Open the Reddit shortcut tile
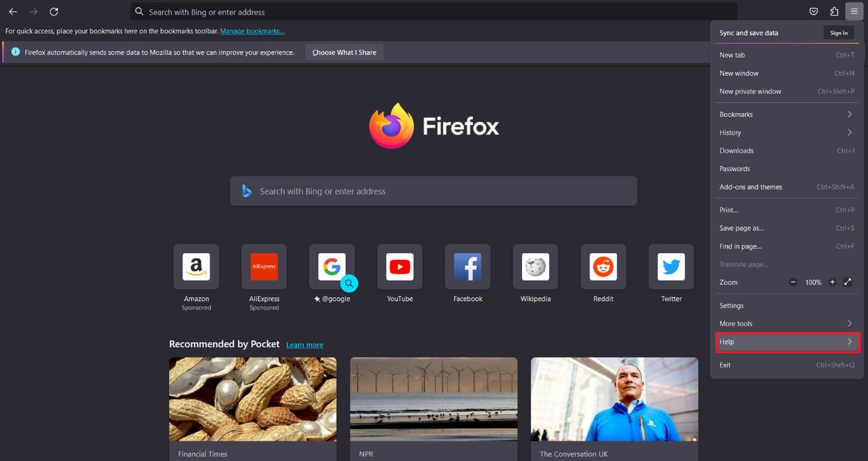 pyautogui.click(x=603, y=267)
